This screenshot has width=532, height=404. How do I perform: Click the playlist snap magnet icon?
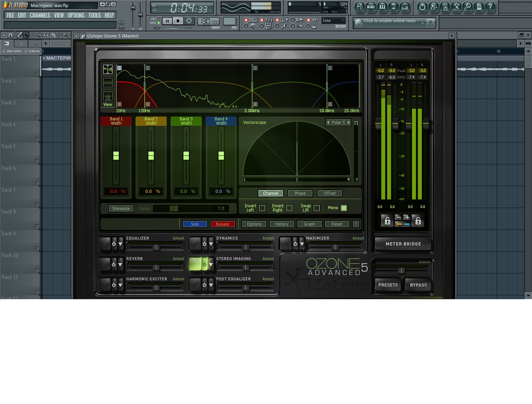pos(11,35)
